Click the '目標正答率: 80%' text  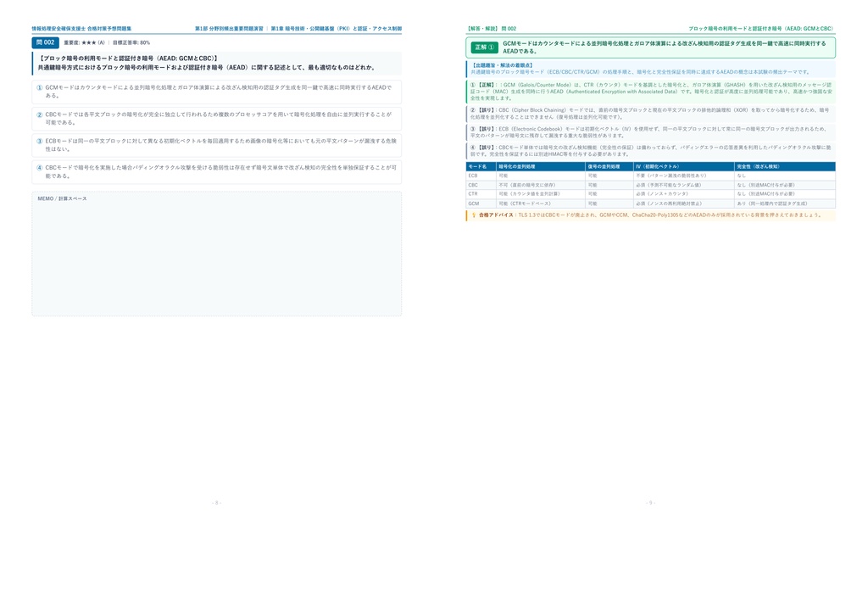pyautogui.click(x=131, y=42)
